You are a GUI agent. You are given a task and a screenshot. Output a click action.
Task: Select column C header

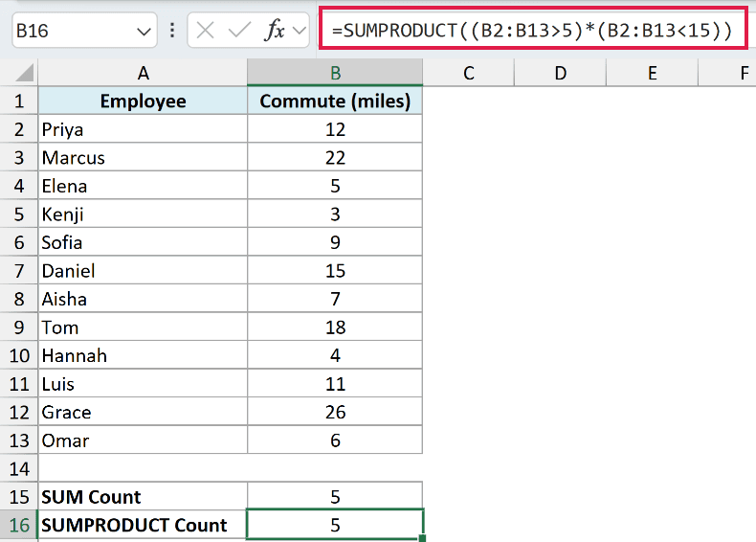[469, 73]
